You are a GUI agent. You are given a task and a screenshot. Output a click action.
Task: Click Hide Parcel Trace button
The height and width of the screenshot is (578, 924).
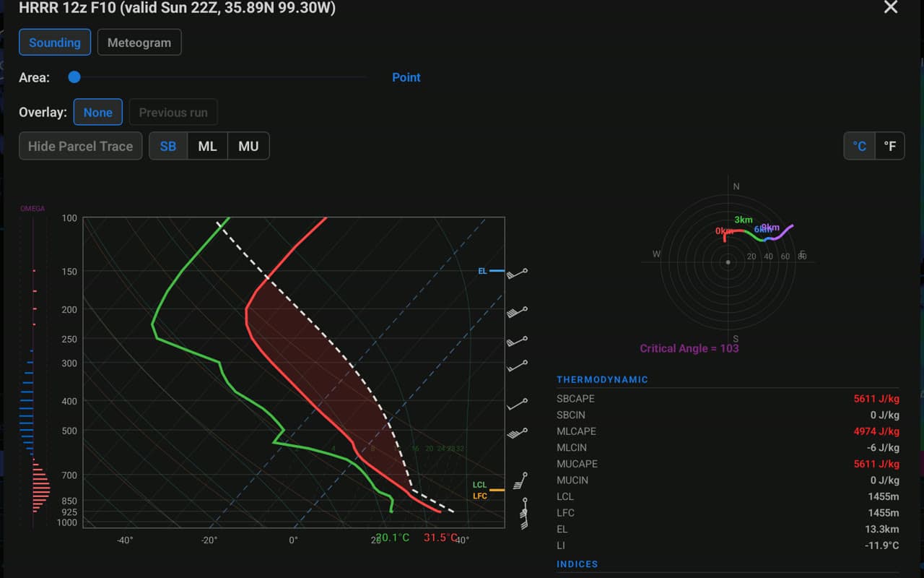point(80,146)
